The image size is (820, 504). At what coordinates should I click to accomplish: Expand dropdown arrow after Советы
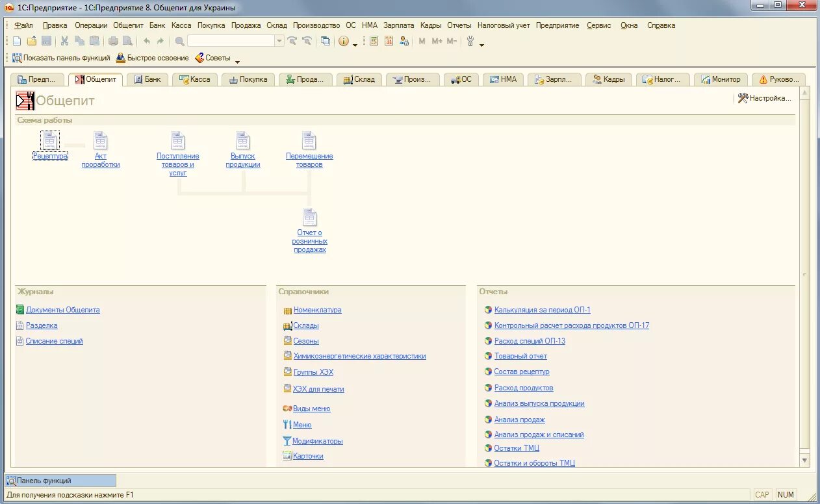237,61
